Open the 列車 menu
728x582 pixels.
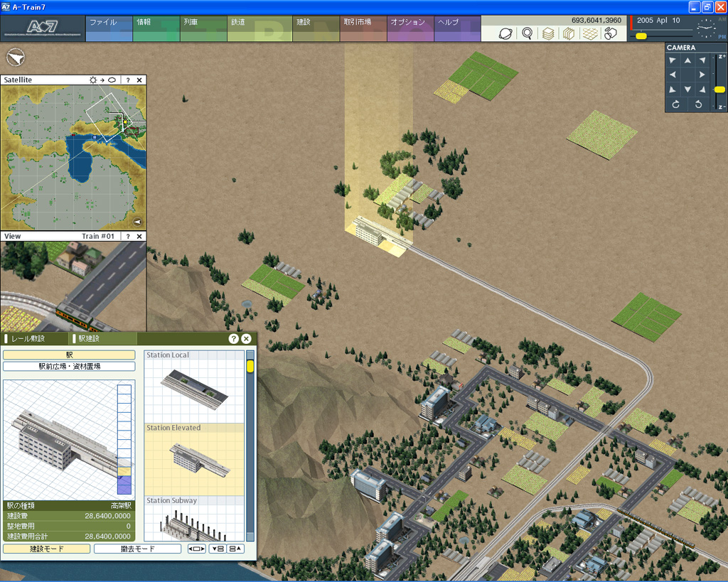pyautogui.click(x=203, y=28)
